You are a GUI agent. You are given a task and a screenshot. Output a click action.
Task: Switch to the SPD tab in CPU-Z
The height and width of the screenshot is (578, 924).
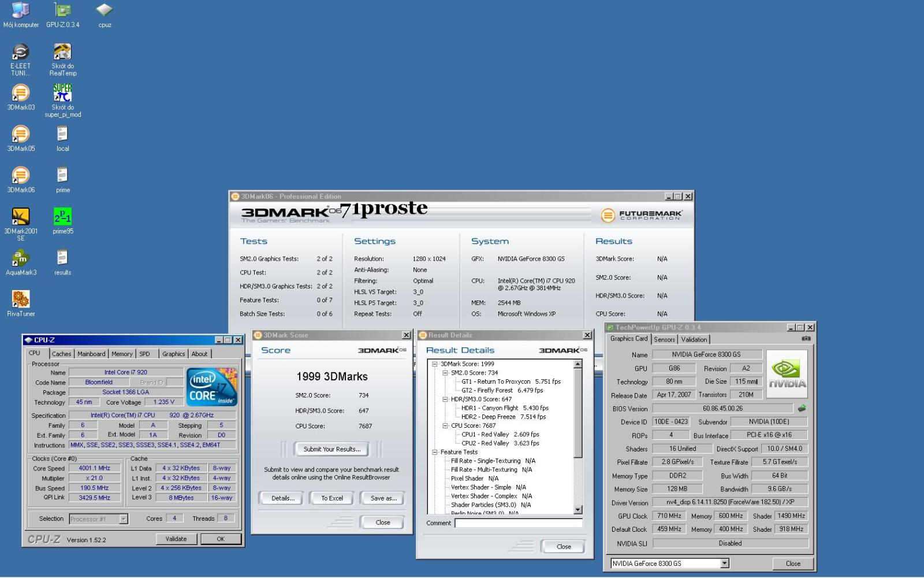[144, 354]
